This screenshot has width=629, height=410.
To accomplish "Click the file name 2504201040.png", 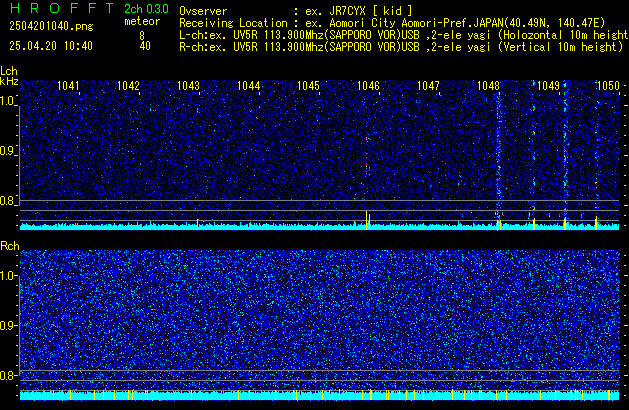I will pyautogui.click(x=51, y=26).
